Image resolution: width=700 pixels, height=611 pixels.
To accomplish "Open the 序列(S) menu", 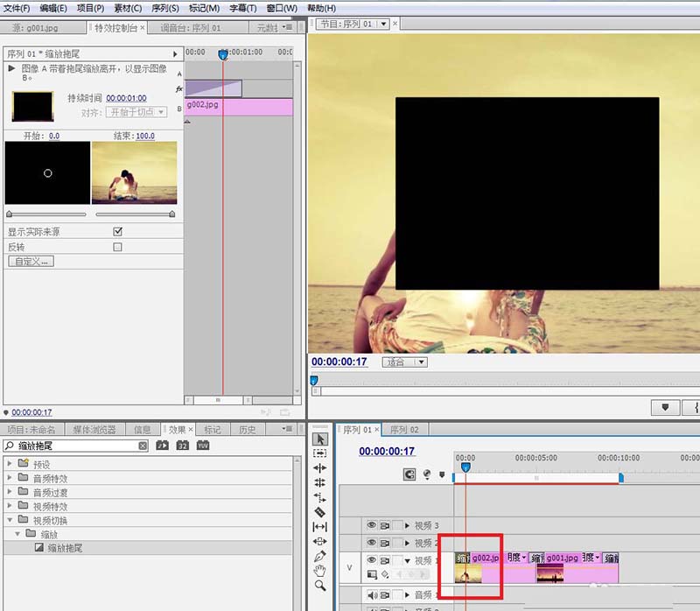I will point(165,8).
